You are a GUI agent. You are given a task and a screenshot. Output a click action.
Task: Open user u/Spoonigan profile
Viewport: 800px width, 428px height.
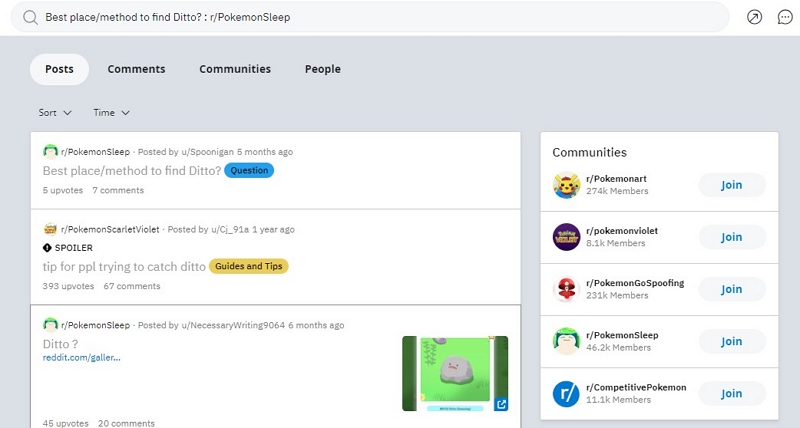click(207, 152)
